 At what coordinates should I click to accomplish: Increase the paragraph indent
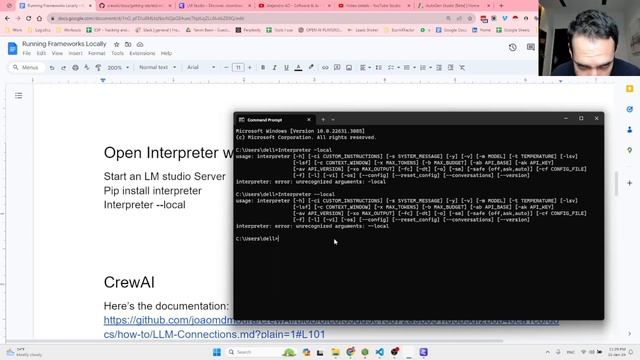point(451,68)
